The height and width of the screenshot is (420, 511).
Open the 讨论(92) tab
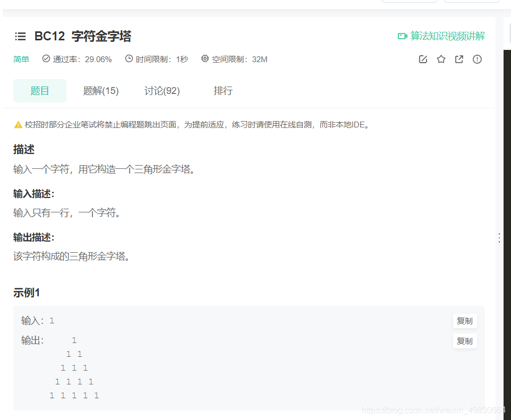point(162,91)
